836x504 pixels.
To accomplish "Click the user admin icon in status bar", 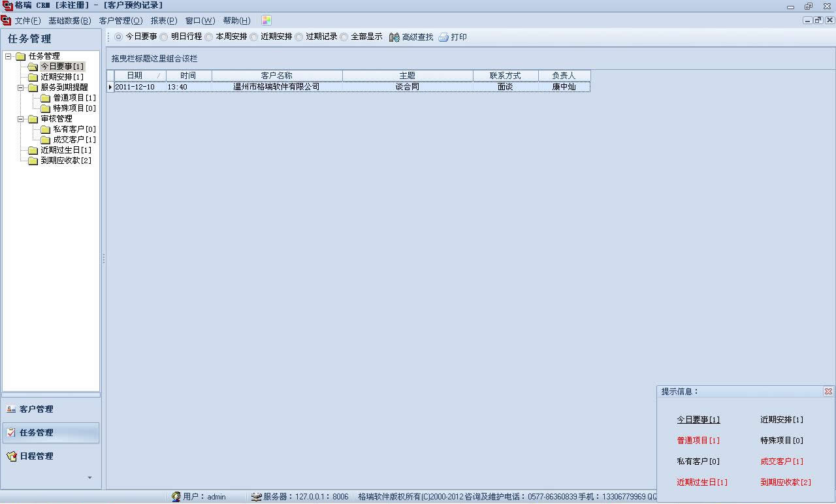I will 176,497.
